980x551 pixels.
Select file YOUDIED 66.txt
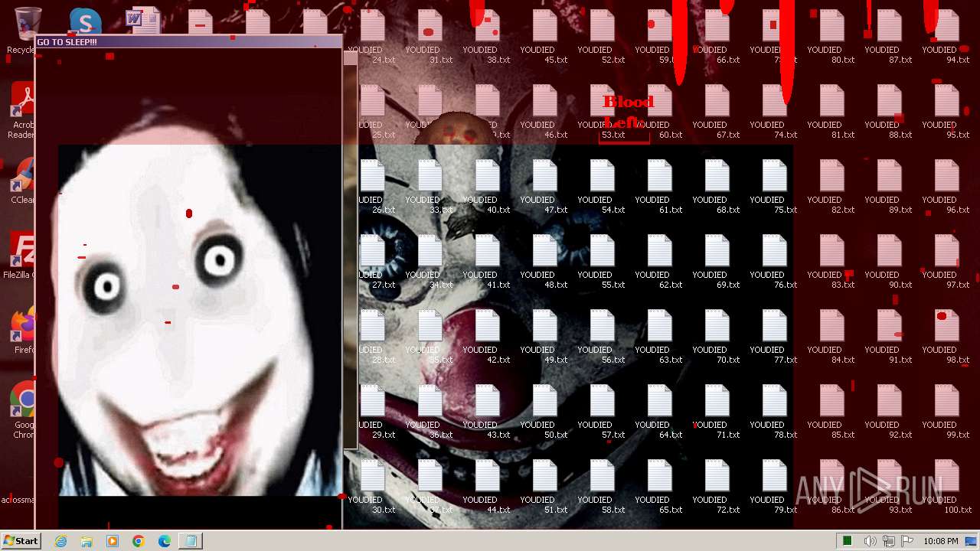(717, 37)
